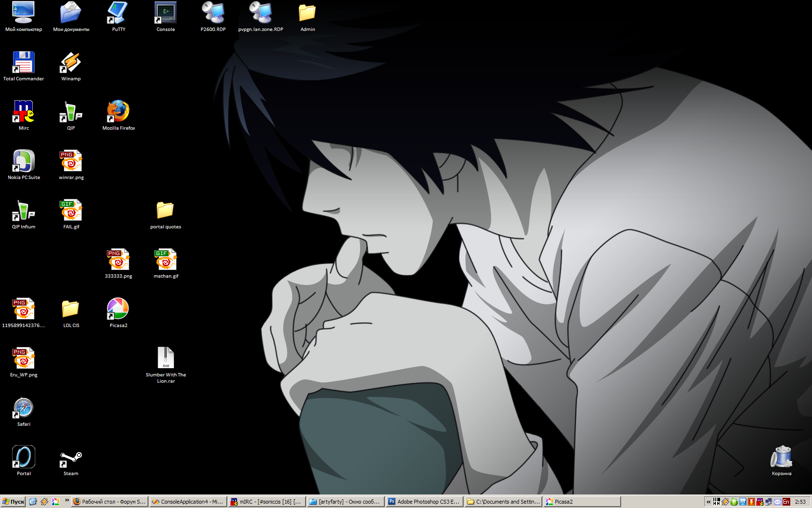Click the Пуск start button
The image size is (812, 508).
pyautogui.click(x=13, y=502)
